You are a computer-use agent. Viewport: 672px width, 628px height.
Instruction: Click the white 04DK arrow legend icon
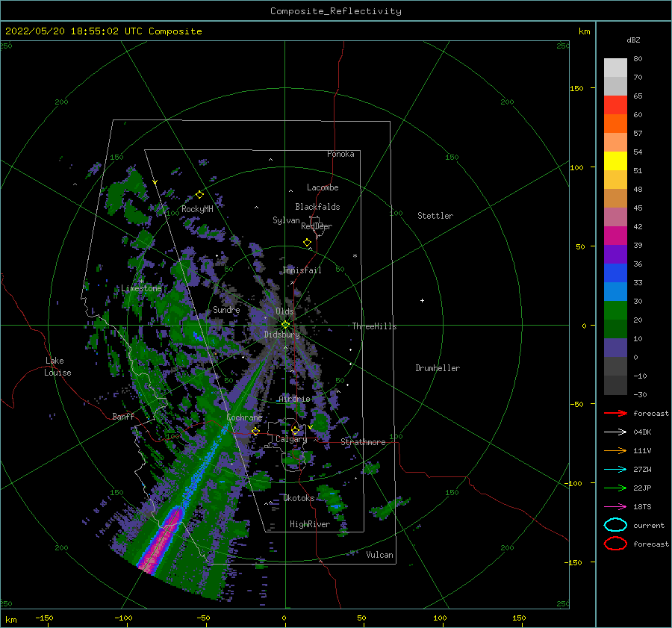point(615,432)
